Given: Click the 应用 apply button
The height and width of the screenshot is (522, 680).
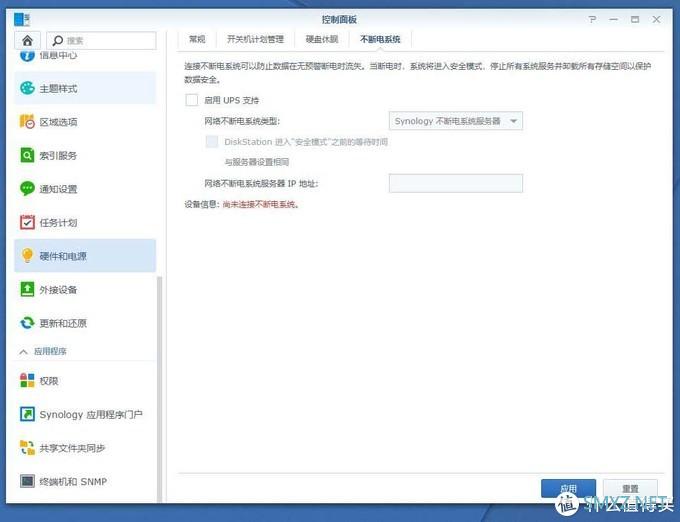Looking at the screenshot, I should point(568,489).
